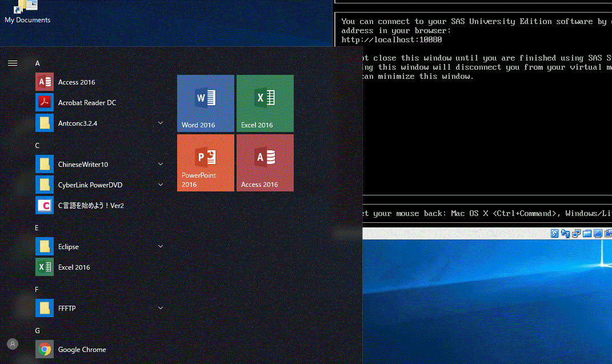The height and width of the screenshot is (364, 612).
Task: Click the VirtualBox audio status icon
Action: pyautogui.click(x=565, y=233)
